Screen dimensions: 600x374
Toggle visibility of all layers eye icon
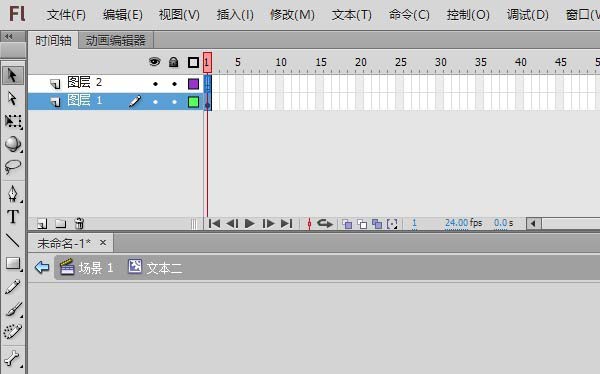tap(155, 62)
